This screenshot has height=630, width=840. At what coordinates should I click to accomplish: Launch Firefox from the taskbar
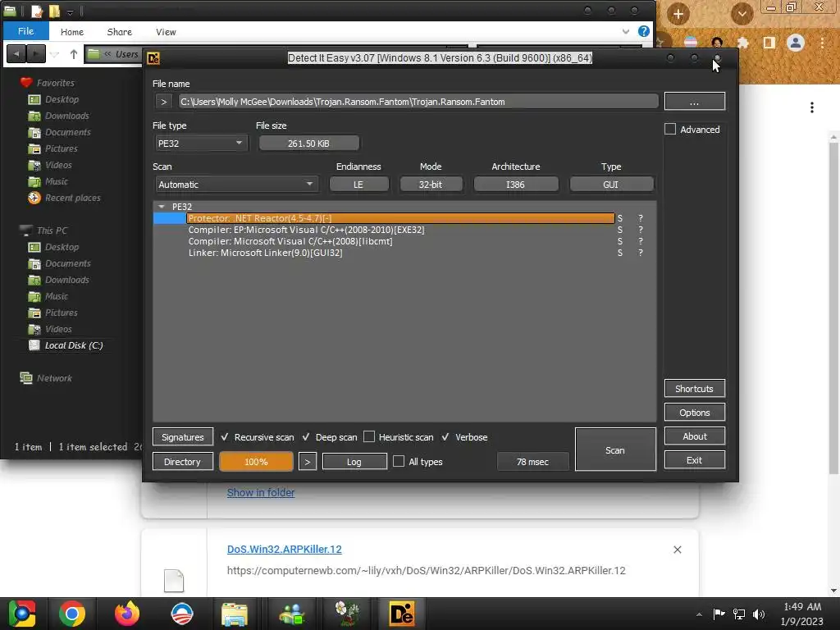127,614
